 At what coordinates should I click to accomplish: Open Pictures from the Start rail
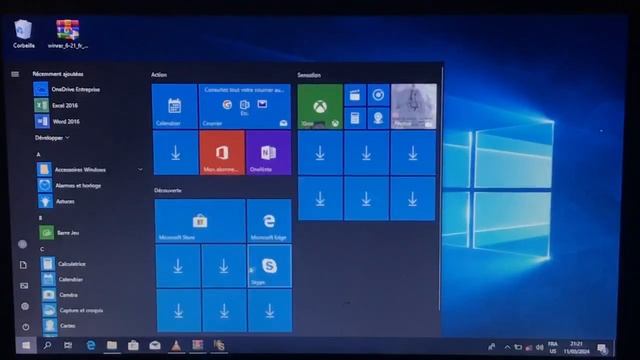coord(24,285)
